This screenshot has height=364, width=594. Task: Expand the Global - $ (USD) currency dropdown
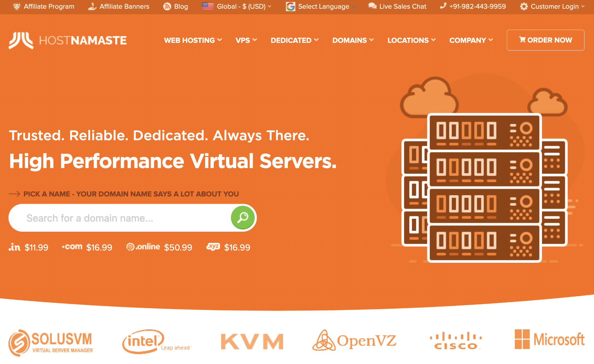pyautogui.click(x=269, y=6)
